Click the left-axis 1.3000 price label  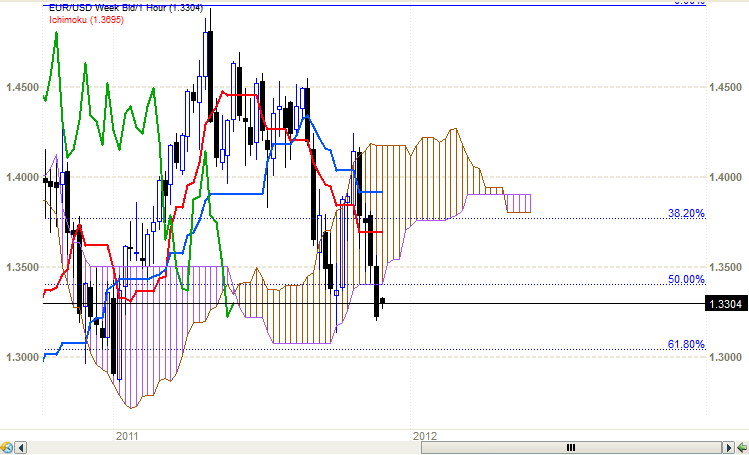pos(22,357)
